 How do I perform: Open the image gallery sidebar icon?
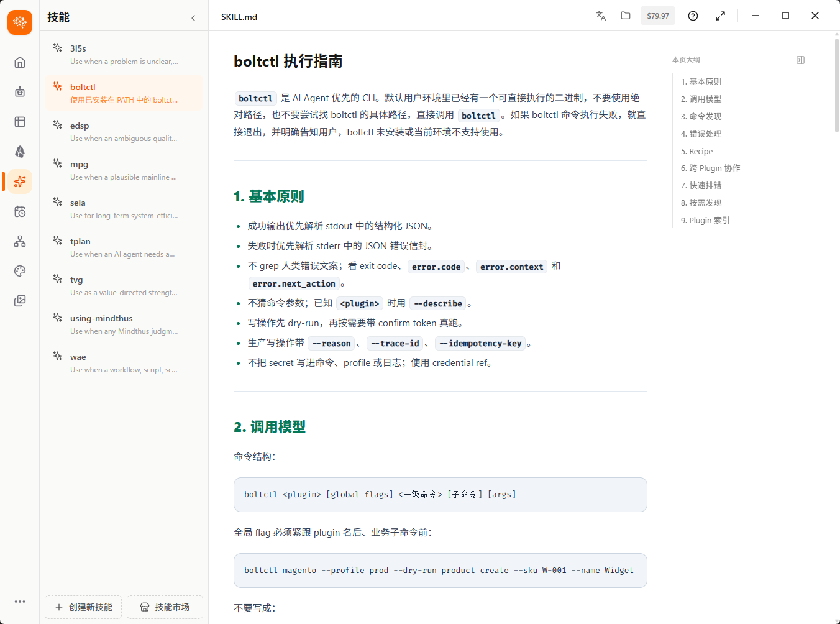tap(20, 301)
